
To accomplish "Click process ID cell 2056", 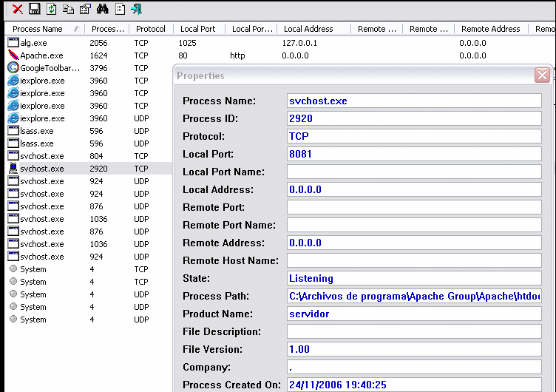I will (x=98, y=43).
